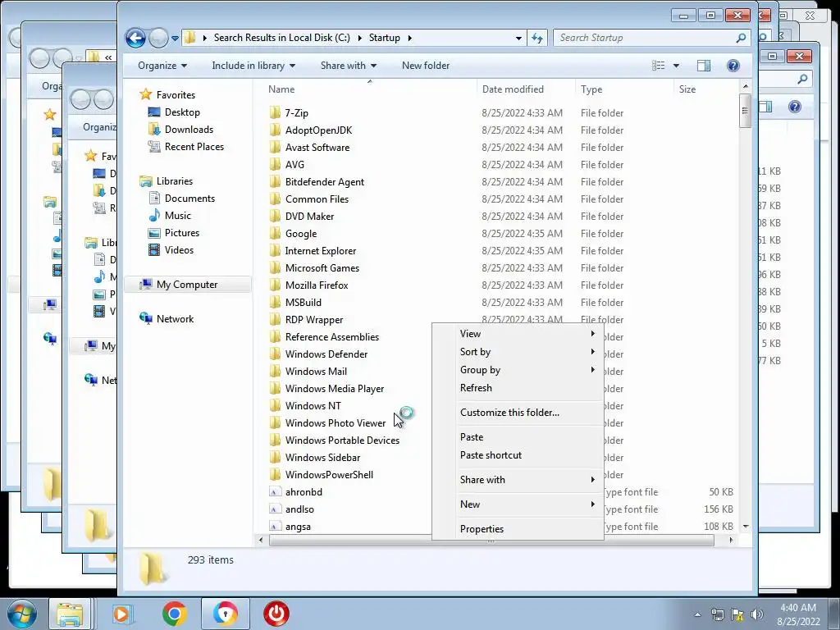This screenshot has width=840, height=630.
Task: Click the New folder button
Action: pyautogui.click(x=426, y=66)
